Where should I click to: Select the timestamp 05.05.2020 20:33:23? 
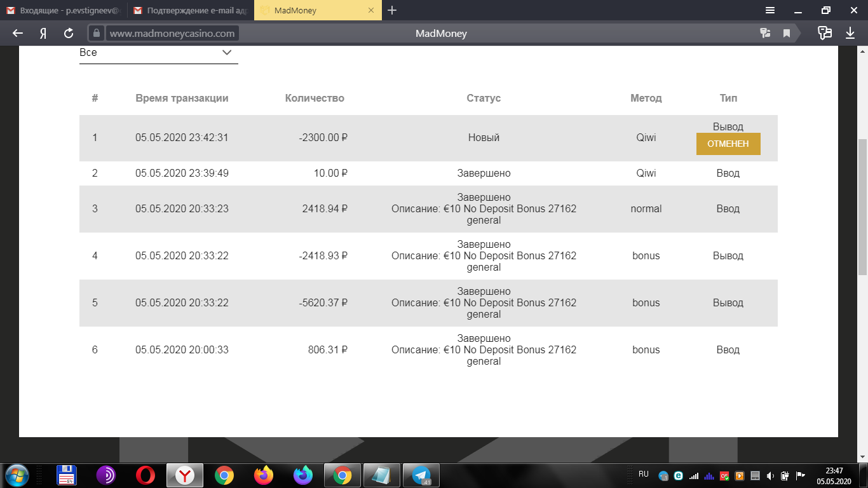pyautogui.click(x=182, y=208)
